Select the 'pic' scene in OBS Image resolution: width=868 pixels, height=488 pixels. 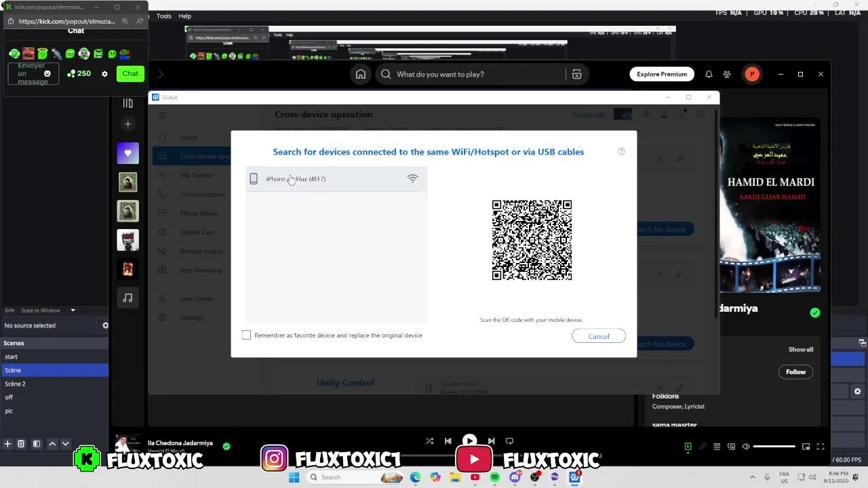54,411
